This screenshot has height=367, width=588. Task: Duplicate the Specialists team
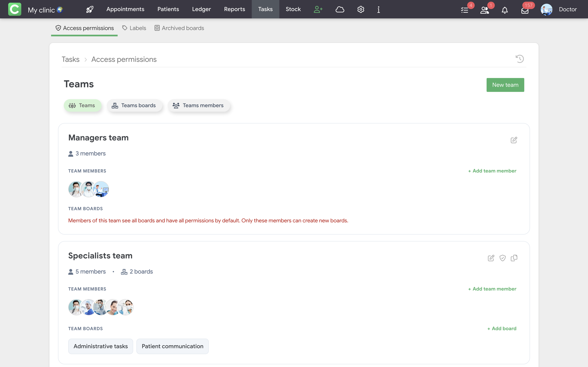(x=514, y=258)
